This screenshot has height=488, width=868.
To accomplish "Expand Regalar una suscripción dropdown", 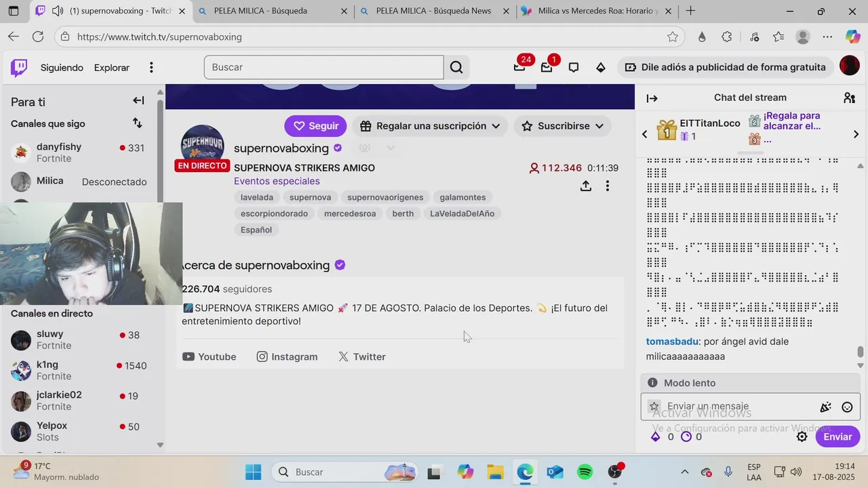I will click(430, 126).
